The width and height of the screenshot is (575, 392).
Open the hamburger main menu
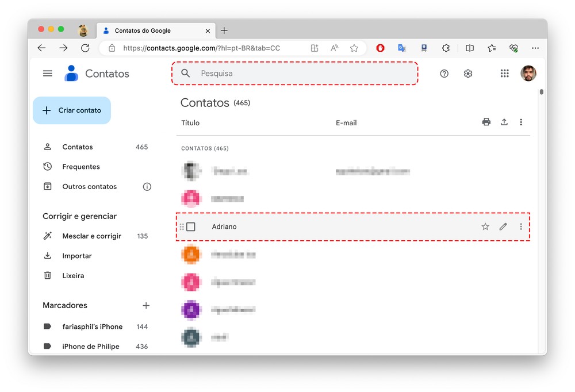coord(48,74)
